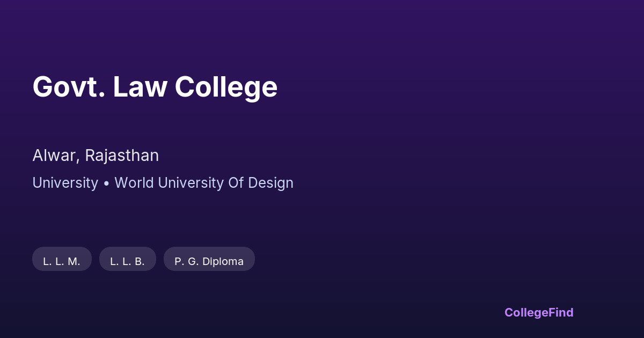Viewport: 644px width, 338px height.
Task: Click the Govt. Law College heading
Action: (155, 87)
